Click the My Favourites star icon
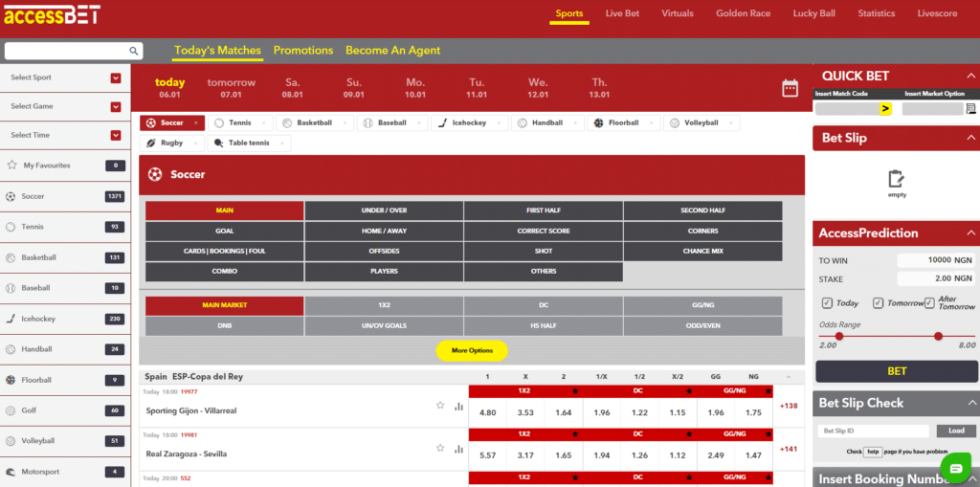 (11, 166)
